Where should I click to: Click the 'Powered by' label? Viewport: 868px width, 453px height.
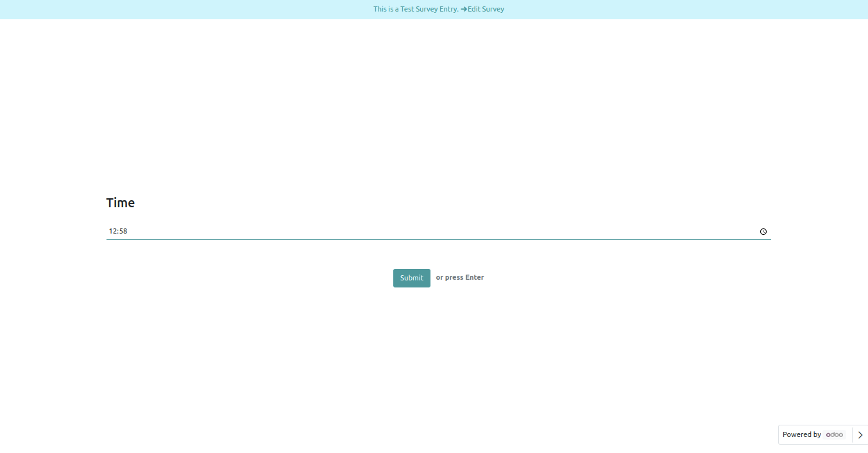pos(802,434)
